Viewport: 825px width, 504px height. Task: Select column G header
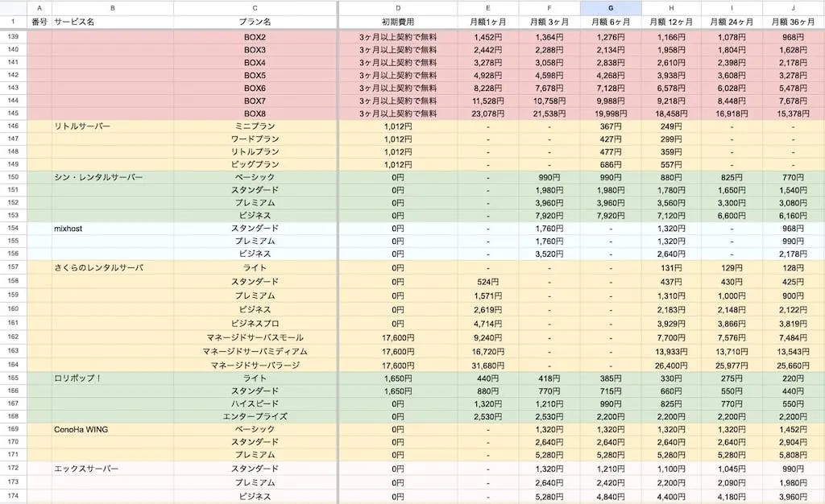pyautogui.click(x=611, y=8)
